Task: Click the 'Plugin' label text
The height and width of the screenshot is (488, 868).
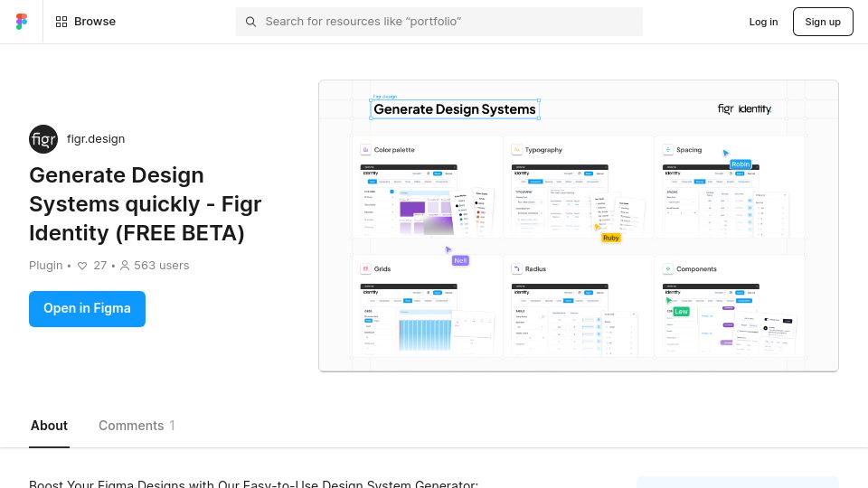Action: tap(46, 266)
